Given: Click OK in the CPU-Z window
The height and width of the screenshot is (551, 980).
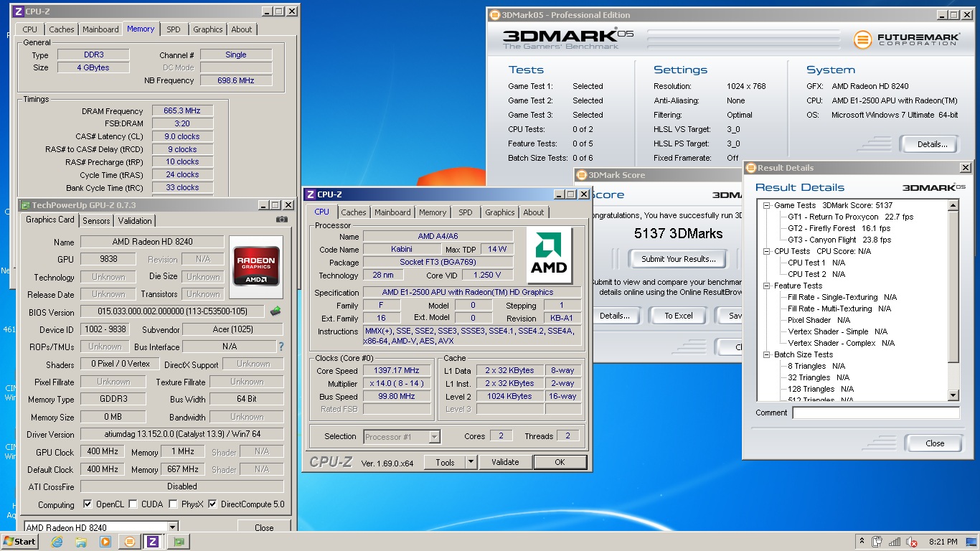Looking at the screenshot, I should pyautogui.click(x=560, y=463).
